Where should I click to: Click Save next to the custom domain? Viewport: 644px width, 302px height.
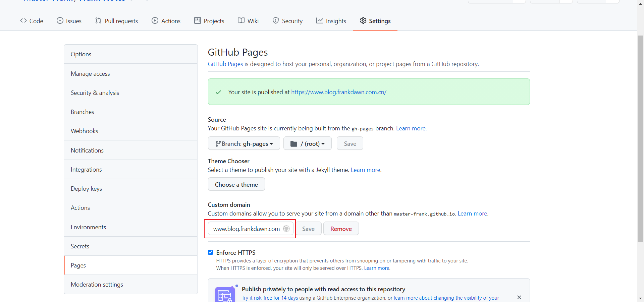tap(308, 229)
